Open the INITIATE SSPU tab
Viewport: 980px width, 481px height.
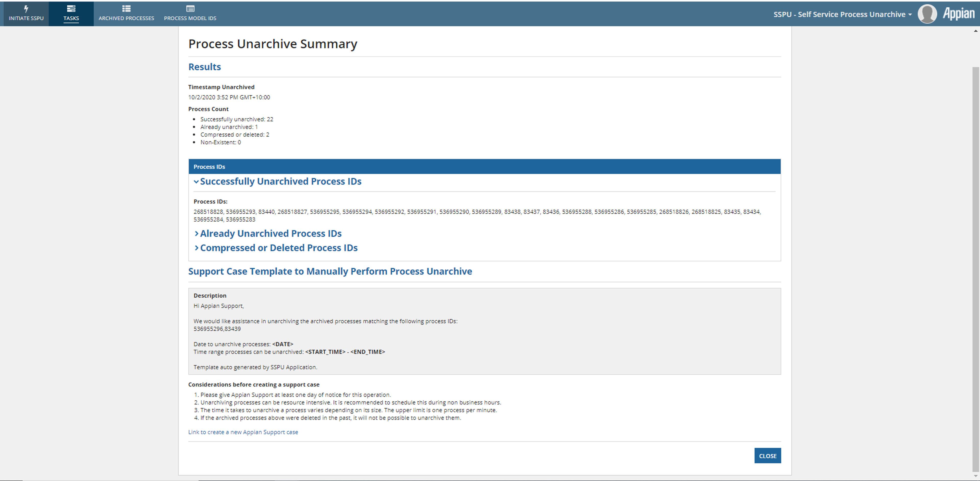[26, 14]
